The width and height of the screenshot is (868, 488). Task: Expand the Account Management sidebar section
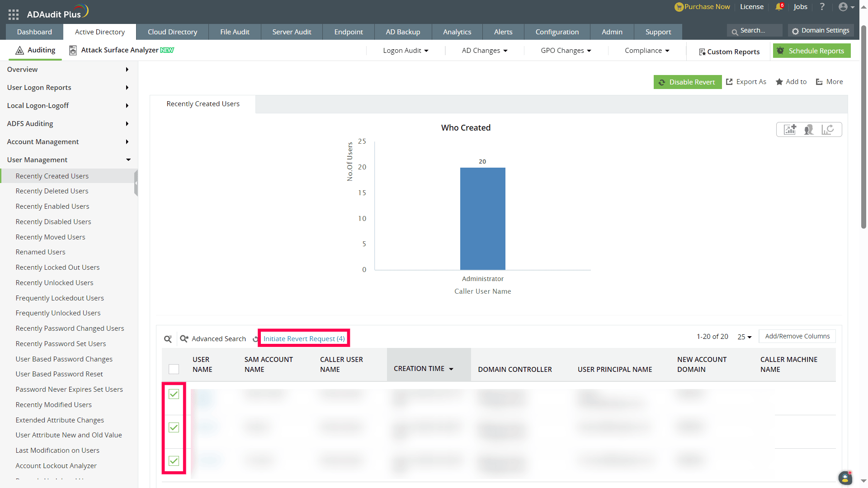68,142
